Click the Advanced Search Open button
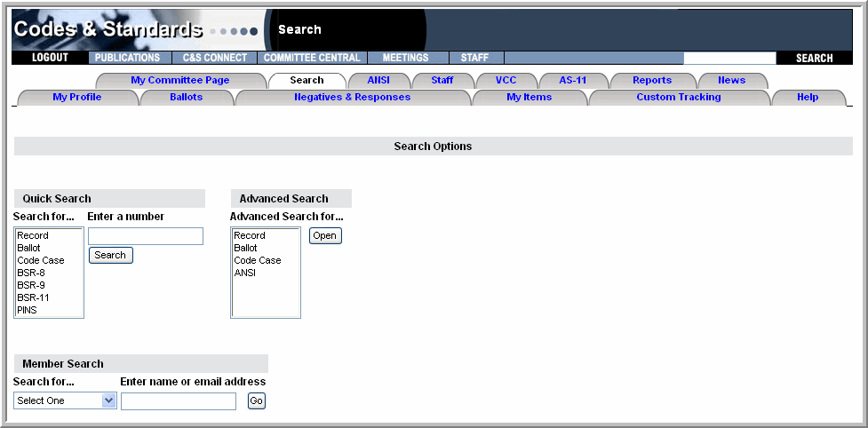The width and height of the screenshot is (868, 428). pyautogui.click(x=325, y=236)
